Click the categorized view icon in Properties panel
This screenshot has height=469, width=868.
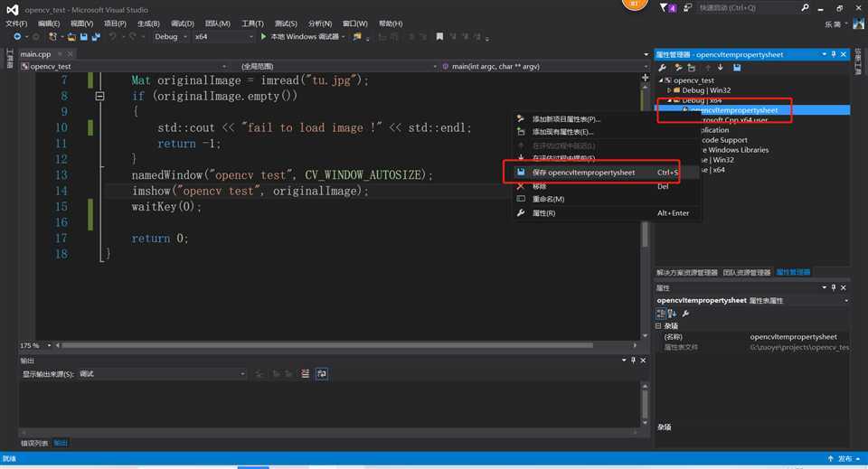click(661, 313)
